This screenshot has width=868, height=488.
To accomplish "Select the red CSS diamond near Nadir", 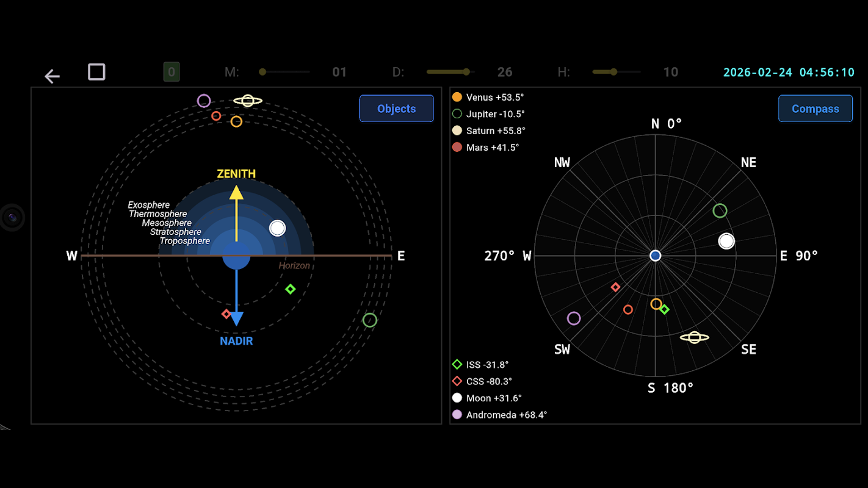I will click(226, 314).
